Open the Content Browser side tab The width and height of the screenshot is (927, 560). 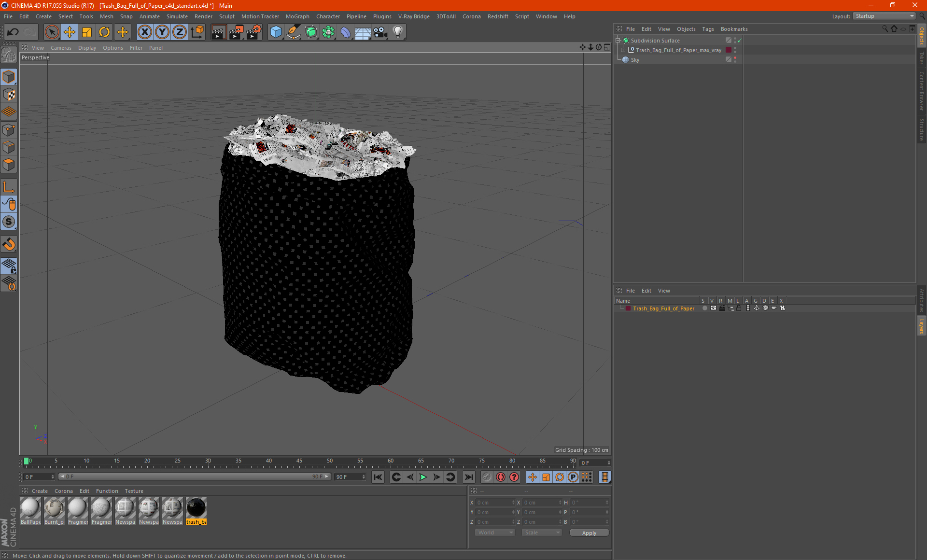[x=922, y=91]
